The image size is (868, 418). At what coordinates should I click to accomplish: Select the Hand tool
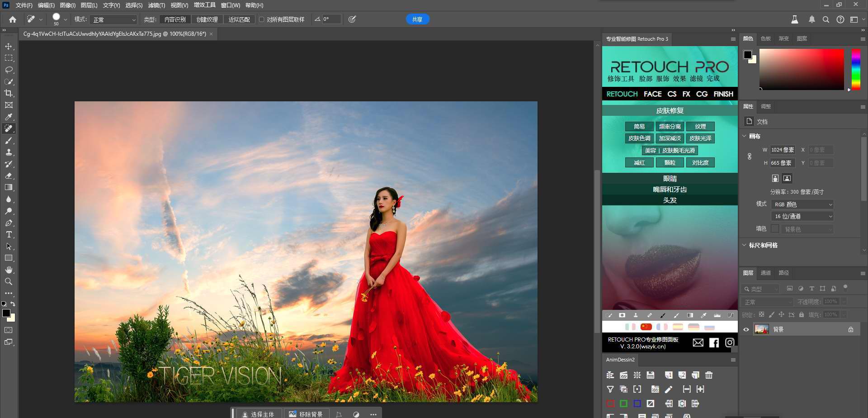tap(9, 270)
